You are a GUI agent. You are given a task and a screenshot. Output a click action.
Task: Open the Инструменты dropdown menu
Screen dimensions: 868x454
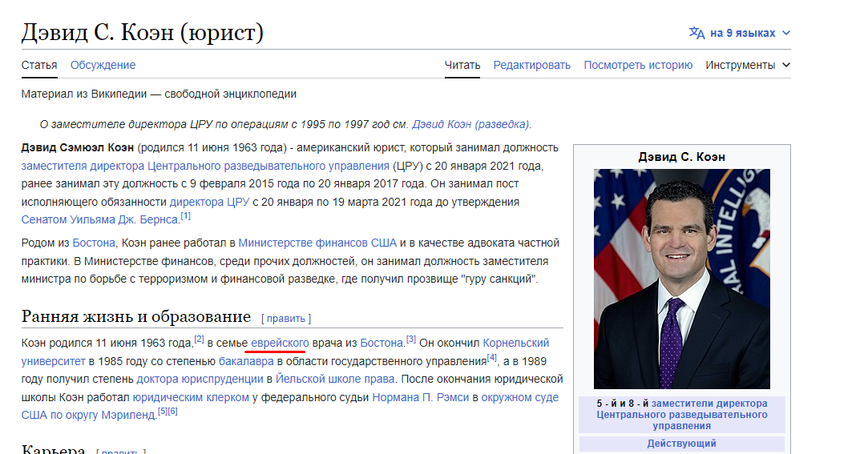tap(747, 65)
